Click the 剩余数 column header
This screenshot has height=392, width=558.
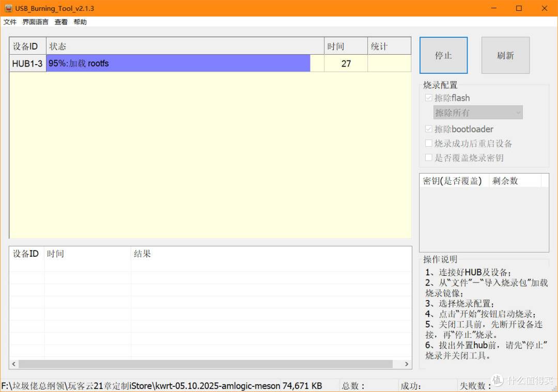click(515, 181)
